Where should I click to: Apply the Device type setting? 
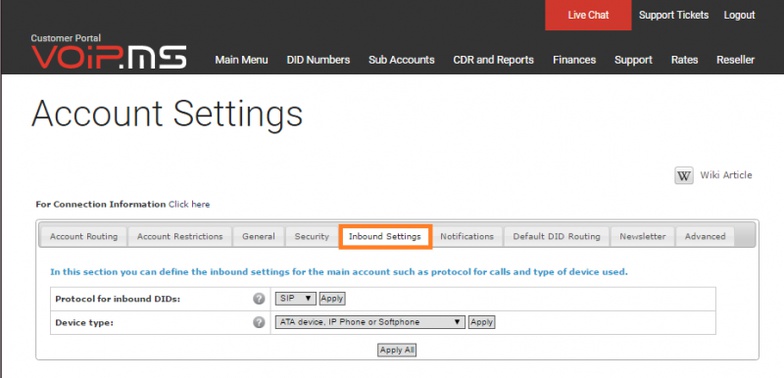pos(482,322)
